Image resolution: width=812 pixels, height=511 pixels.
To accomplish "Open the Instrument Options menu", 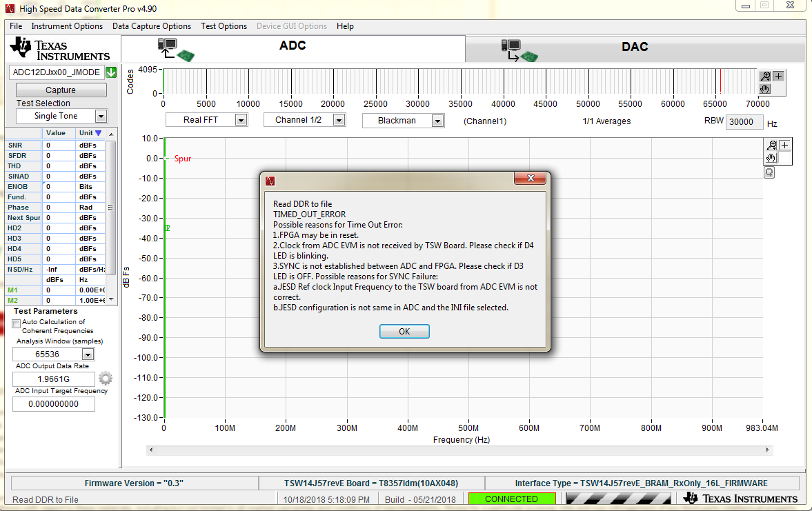I will [x=67, y=26].
